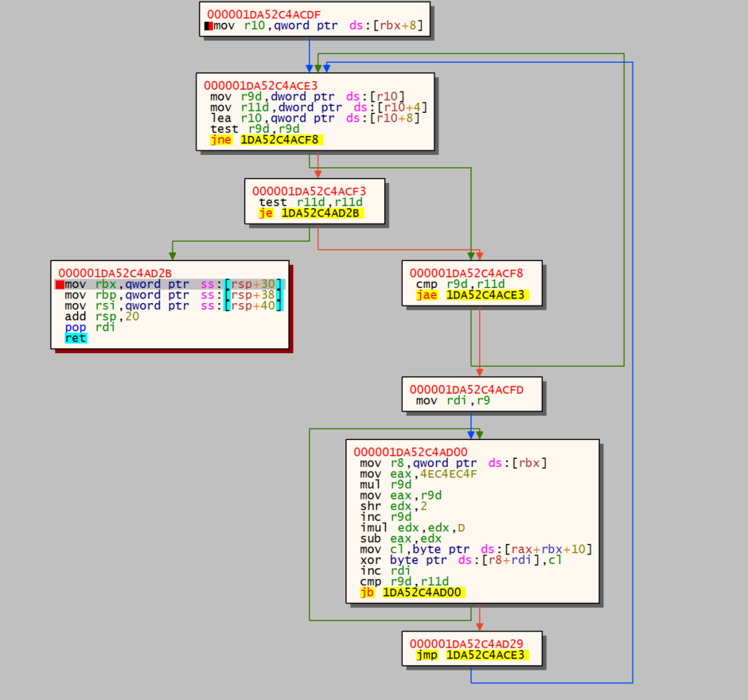Follow the jne 1DA52C4ACF8 jump

[267, 140]
